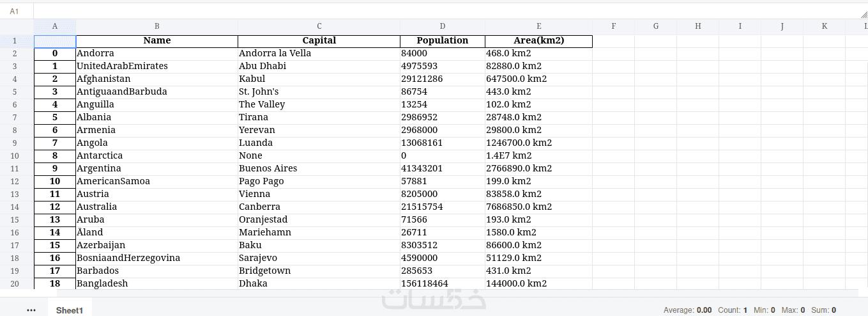Click into the formula bar input

click(x=447, y=12)
